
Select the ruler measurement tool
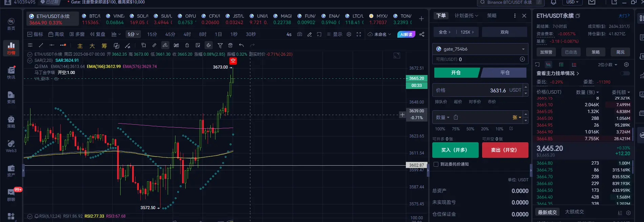tap(154, 45)
